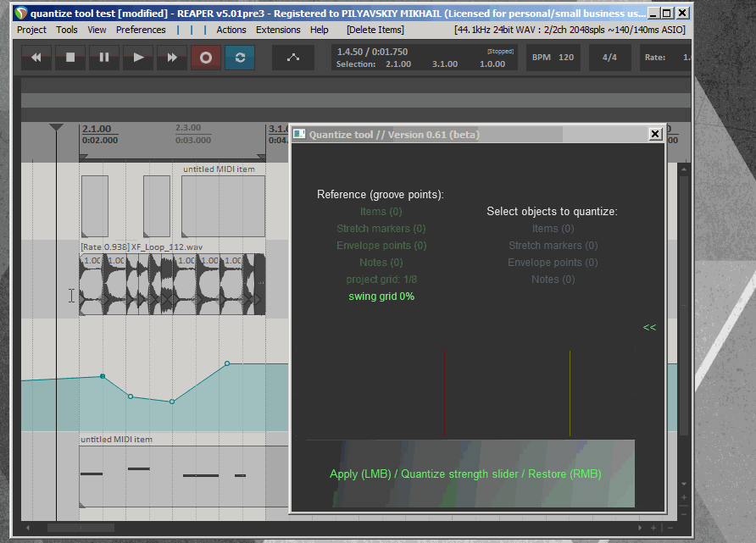Image resolution: width=756 pixels, height=543 pixels.
Task: Click the vertical scroll up arrow
Action: coord(684,169)
